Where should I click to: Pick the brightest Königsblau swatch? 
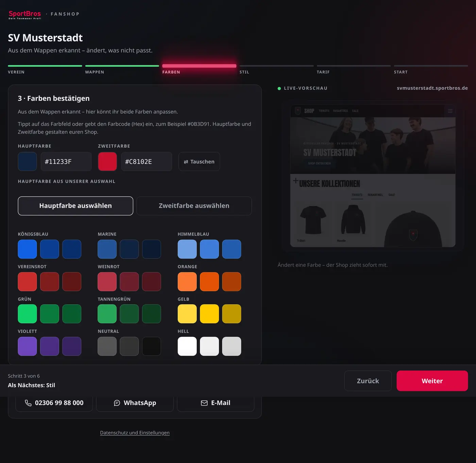coord(27,249)
